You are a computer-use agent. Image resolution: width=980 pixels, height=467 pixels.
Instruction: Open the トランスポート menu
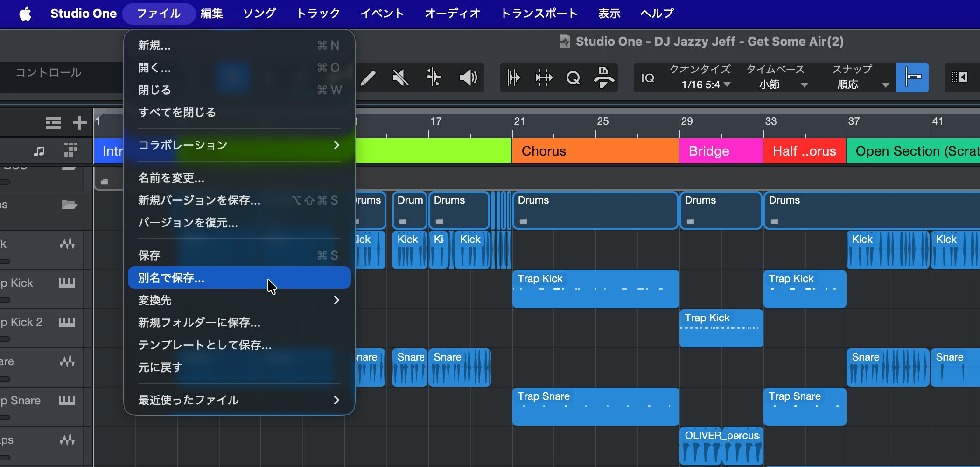coord(539,14)
